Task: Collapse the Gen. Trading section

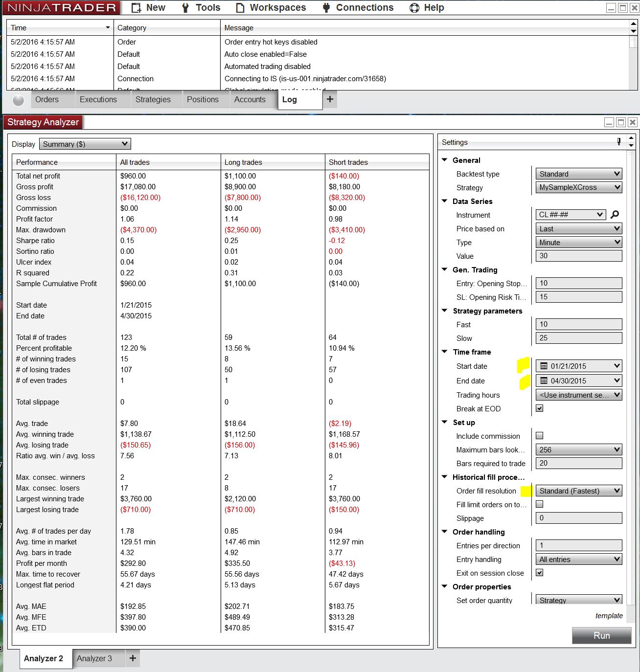Action: click(445, 269)
